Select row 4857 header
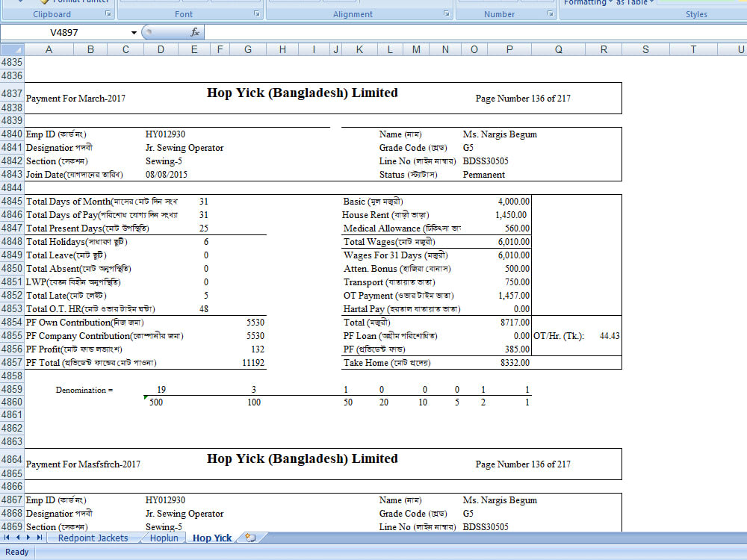The width and height of the screenshot is (747, 560). [x=12, y=362]
